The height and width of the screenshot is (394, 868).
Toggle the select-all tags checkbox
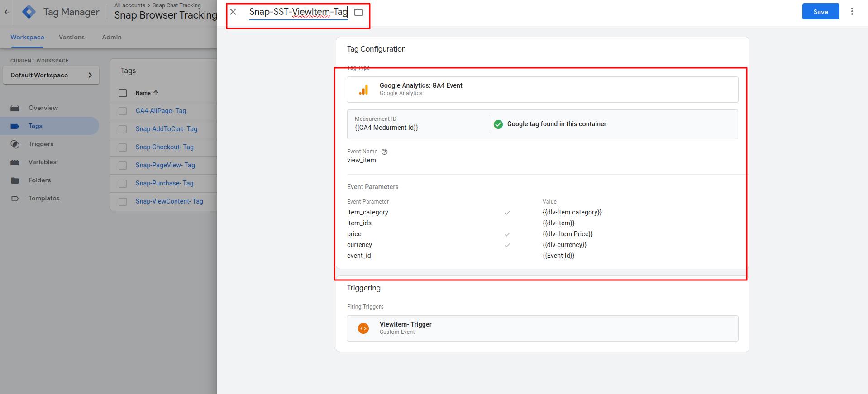123,93
